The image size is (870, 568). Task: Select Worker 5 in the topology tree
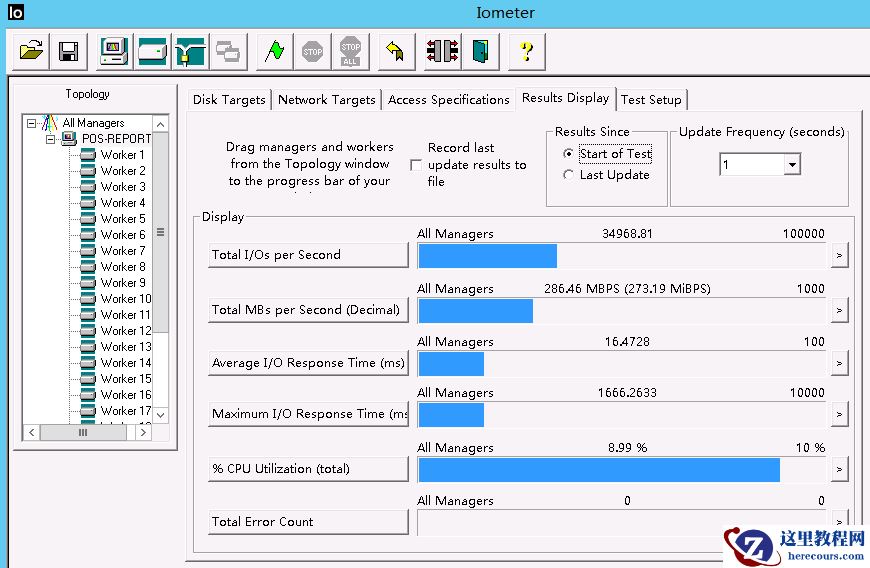pyautogui.click(x=122, y=219)
